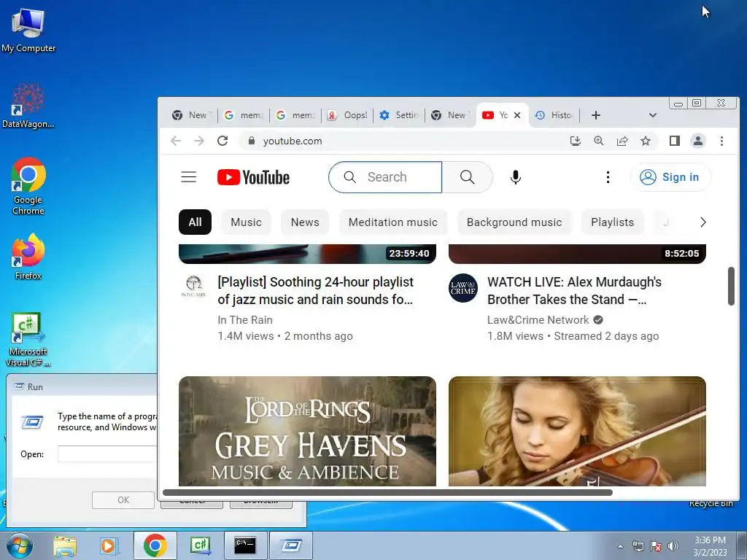Open Chrome three-dot customize menu
The width and height of the screenshot is (747, 560).
tap(721, 141)
